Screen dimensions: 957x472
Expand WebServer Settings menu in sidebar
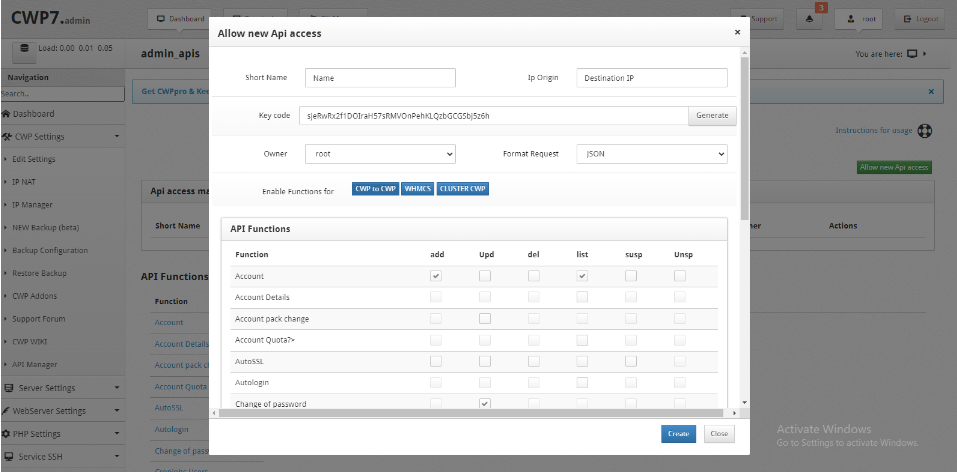tap(62, 411)
